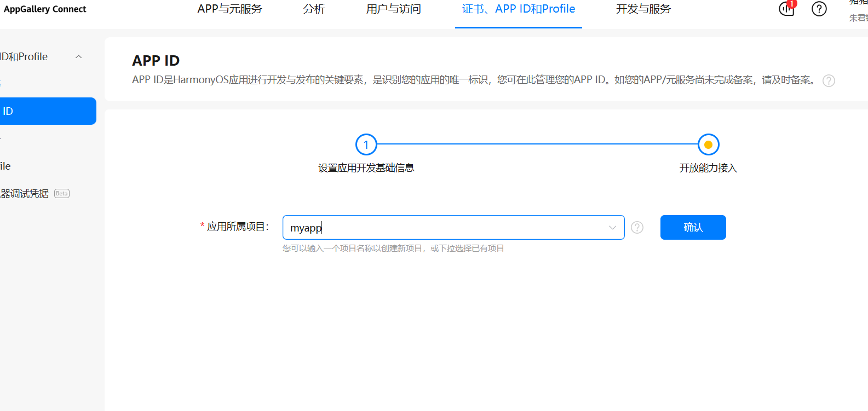This screenshot has height=411, width=868.
Task: Open the notifications icon with red badge
Action: [787, 8]
